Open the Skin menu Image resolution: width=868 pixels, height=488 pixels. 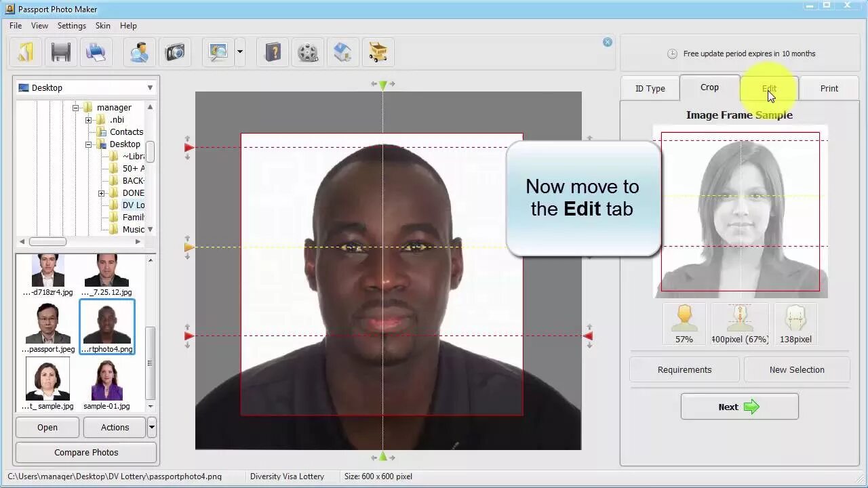coord(103,26)
